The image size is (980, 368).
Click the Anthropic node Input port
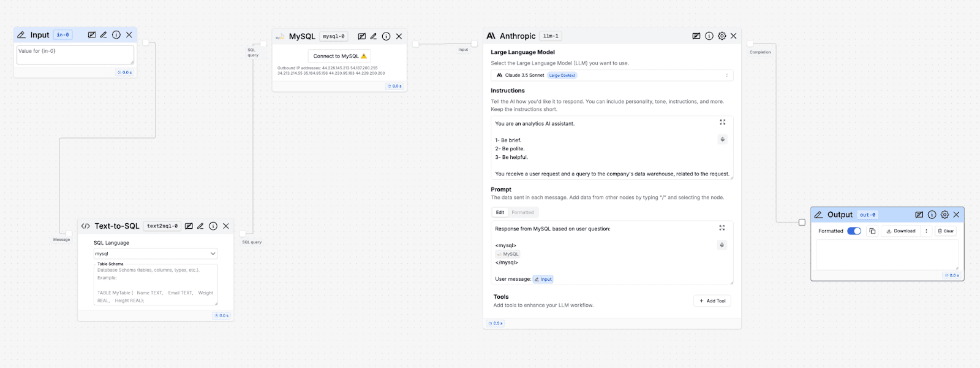(x=474, y=44)
